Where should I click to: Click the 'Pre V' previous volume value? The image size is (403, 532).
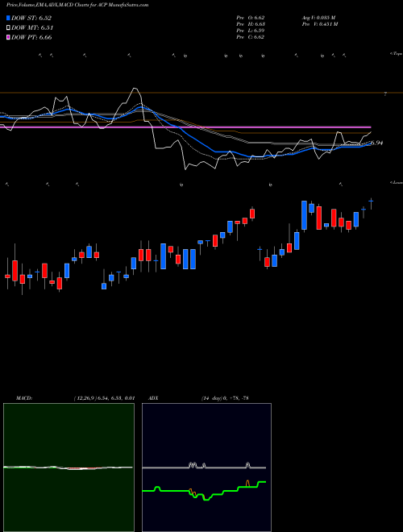click(320, 24)
